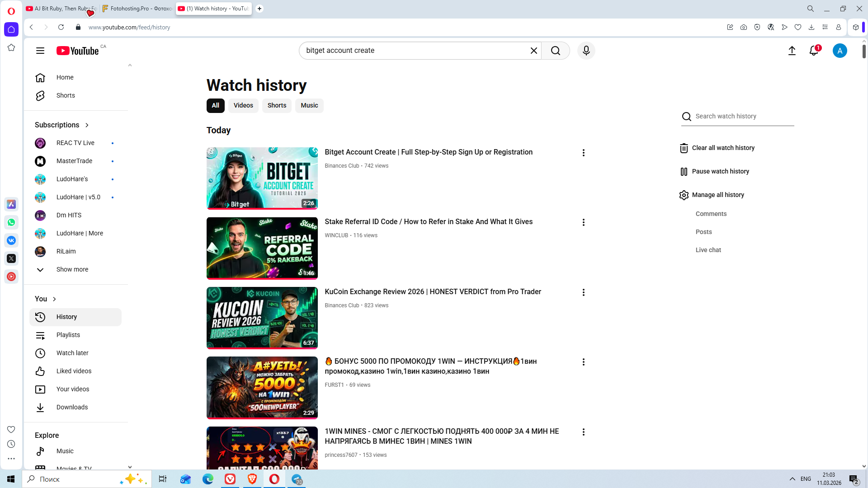The width and height of the screenshot is (868, 488).
Task: Open options for KuCoin Exchange Review video
Action: (x=583, y=292)
